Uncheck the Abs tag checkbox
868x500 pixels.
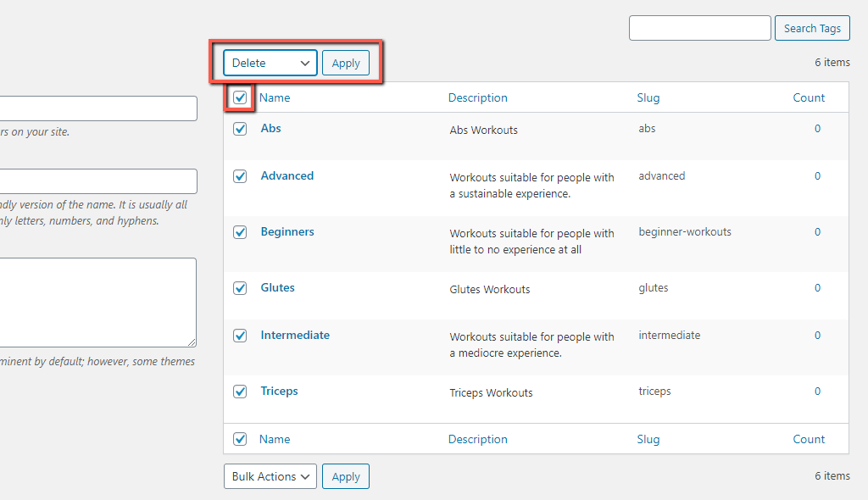(240, 129)
